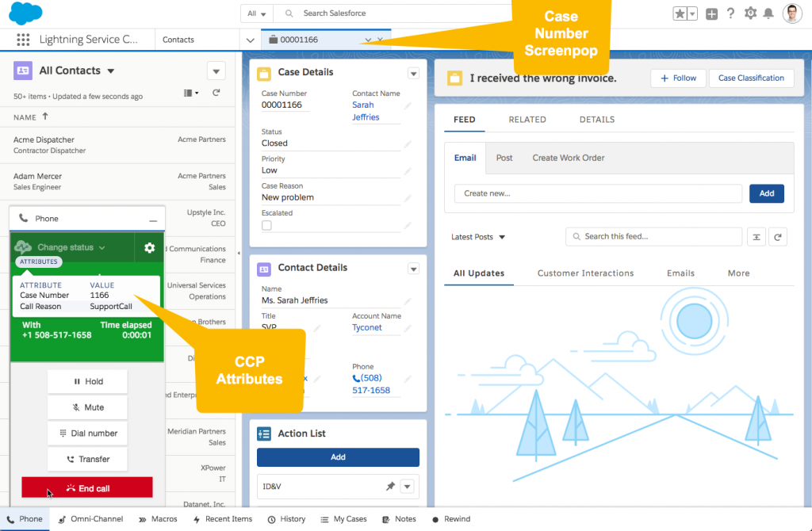Click Add in the Action List
Image resolution: width=812 pixels, height=531 pixels.
(x=338, y=457)
